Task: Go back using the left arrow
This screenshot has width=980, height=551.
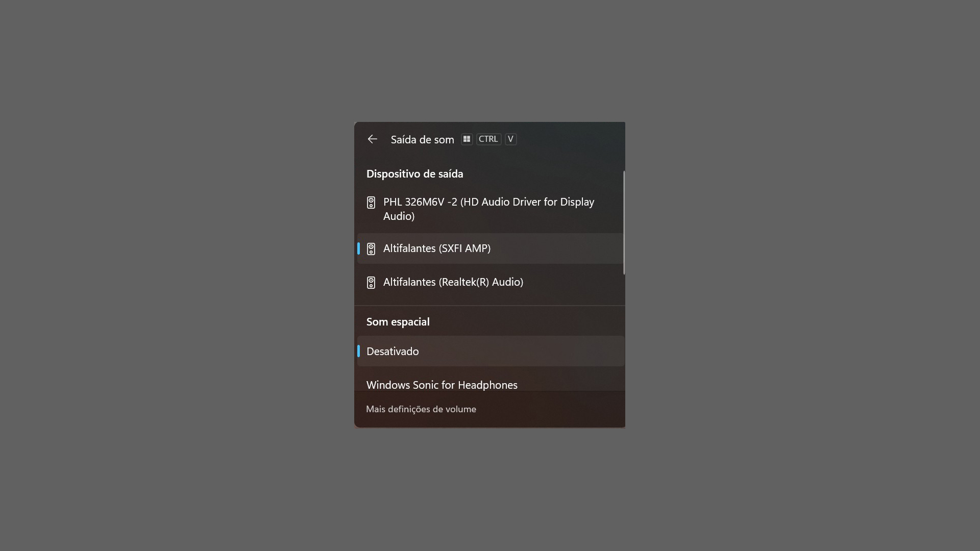Action: click(x=372, y=139)
